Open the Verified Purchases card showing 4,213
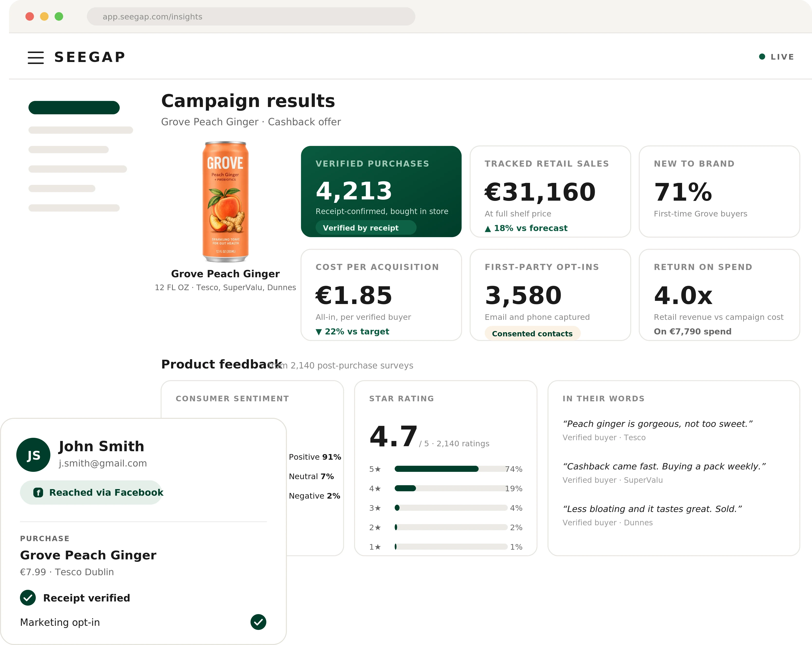The width and height of the screenshot is (812, 645). [381, 192]
